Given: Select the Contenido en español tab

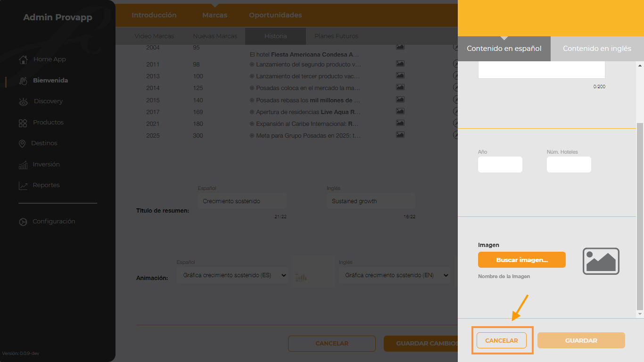Looking at the screenshot, I should pos(504,49).
